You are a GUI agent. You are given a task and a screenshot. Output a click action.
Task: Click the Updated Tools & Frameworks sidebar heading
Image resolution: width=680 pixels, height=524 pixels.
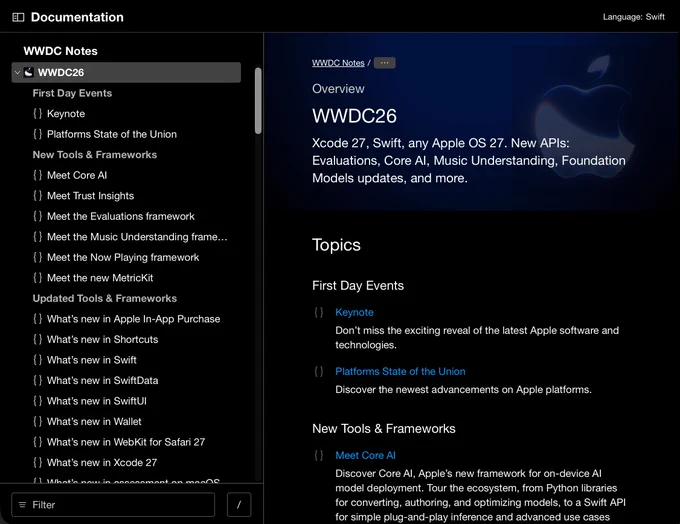click(105, 298)
